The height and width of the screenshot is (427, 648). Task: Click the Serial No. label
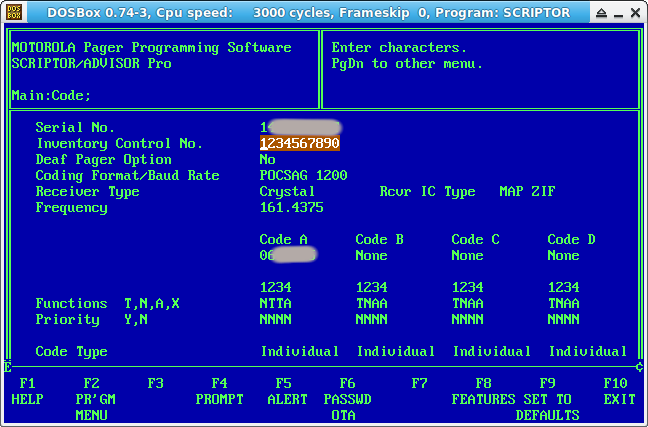75,127
